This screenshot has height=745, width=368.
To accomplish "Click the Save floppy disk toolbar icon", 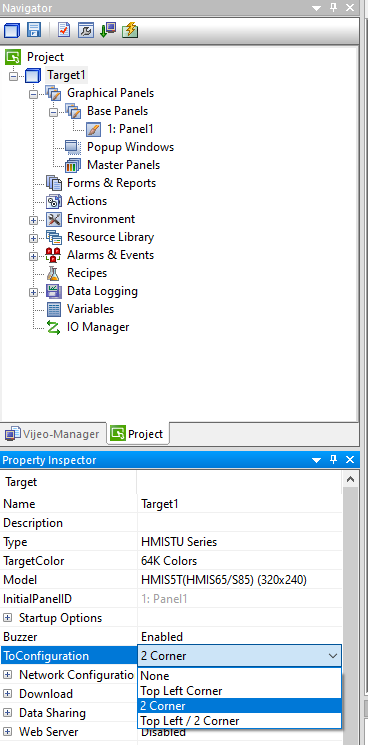I will 34,30.
